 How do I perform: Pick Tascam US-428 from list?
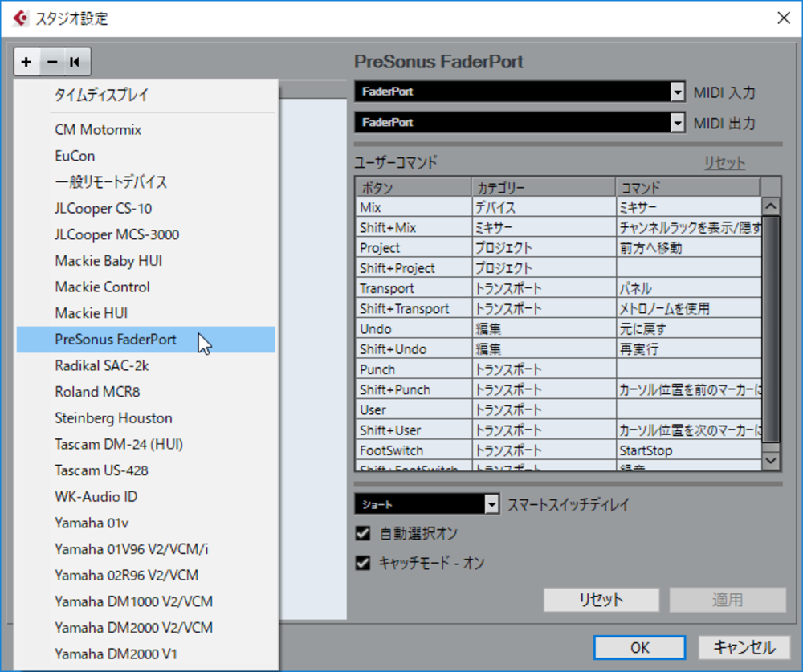[146, 470]
